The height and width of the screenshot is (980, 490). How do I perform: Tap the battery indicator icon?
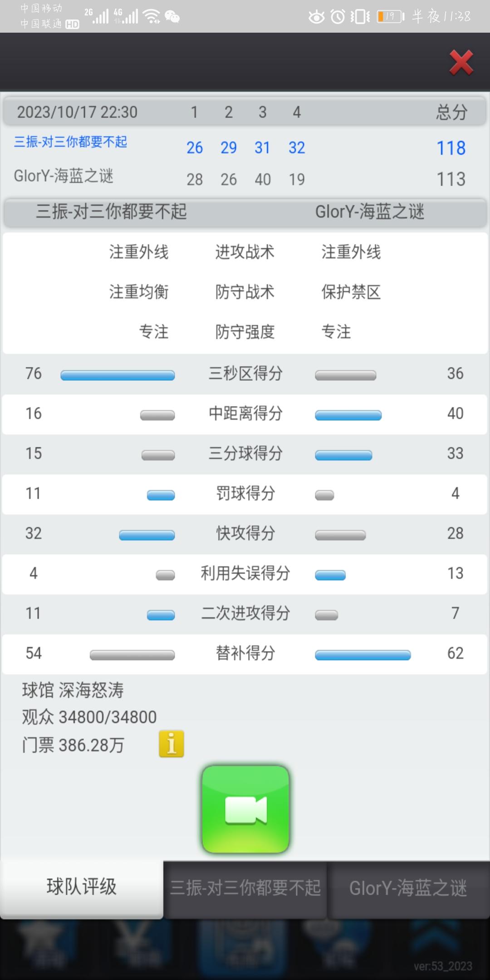click(x=390, y=17)
